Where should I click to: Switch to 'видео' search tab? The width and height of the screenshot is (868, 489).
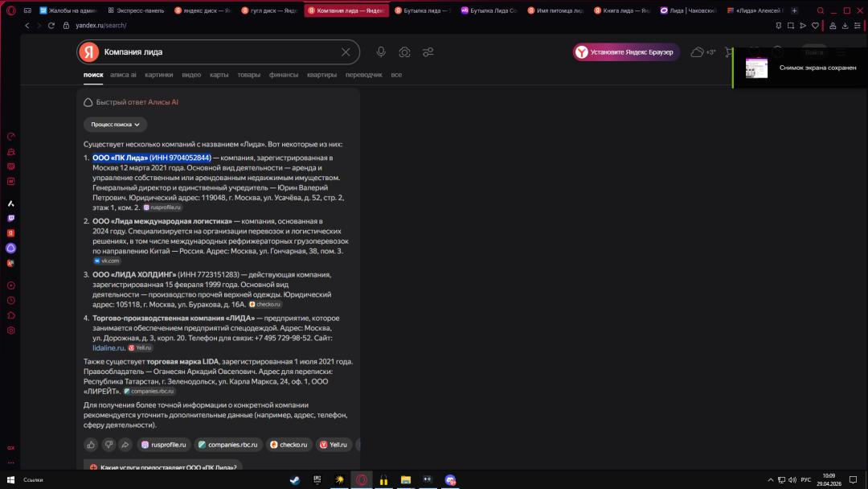coord(191,75)
